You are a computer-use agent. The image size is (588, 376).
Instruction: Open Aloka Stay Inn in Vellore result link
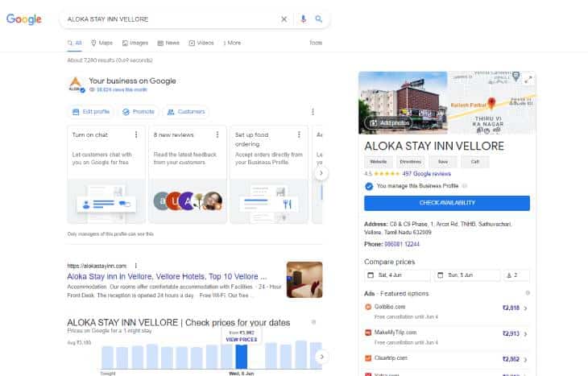(x=167, y=277)
